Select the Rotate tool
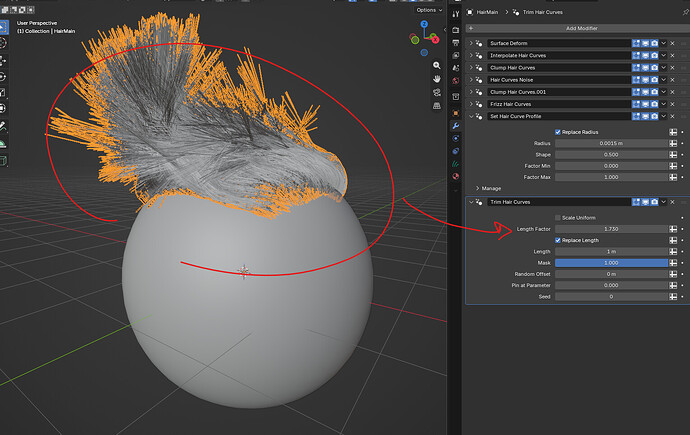Screen dimensions: 690x435 pyautogui.click(x=3, y=77)
